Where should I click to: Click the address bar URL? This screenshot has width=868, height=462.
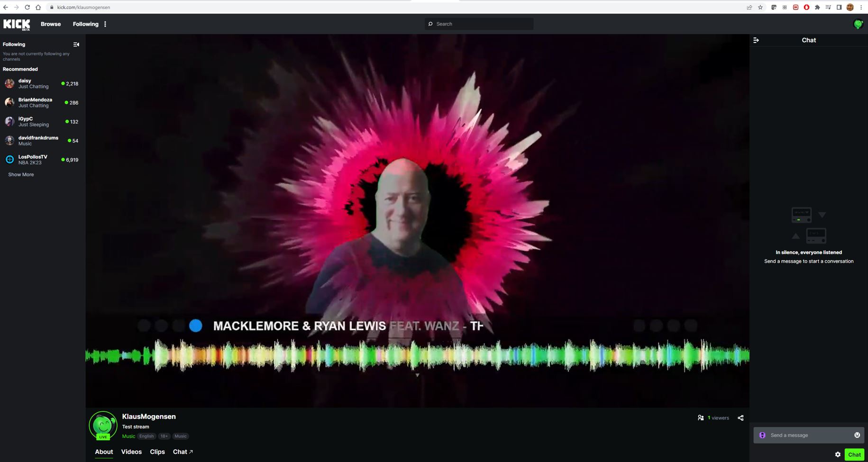pyautogui.click(x=83, y=7)
